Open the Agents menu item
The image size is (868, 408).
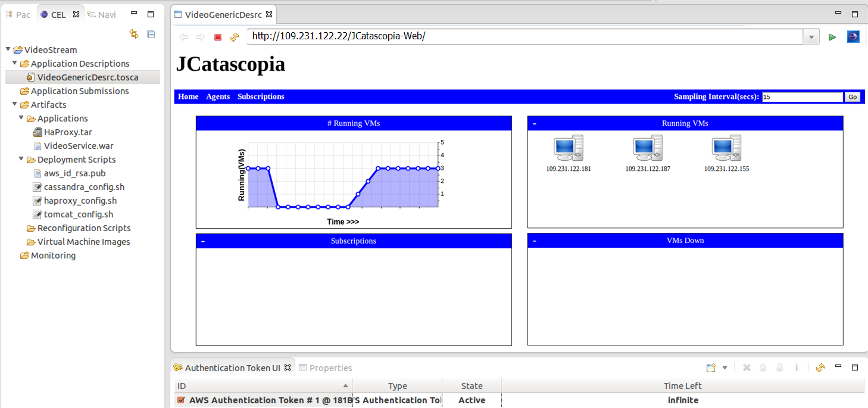[218, 96]
